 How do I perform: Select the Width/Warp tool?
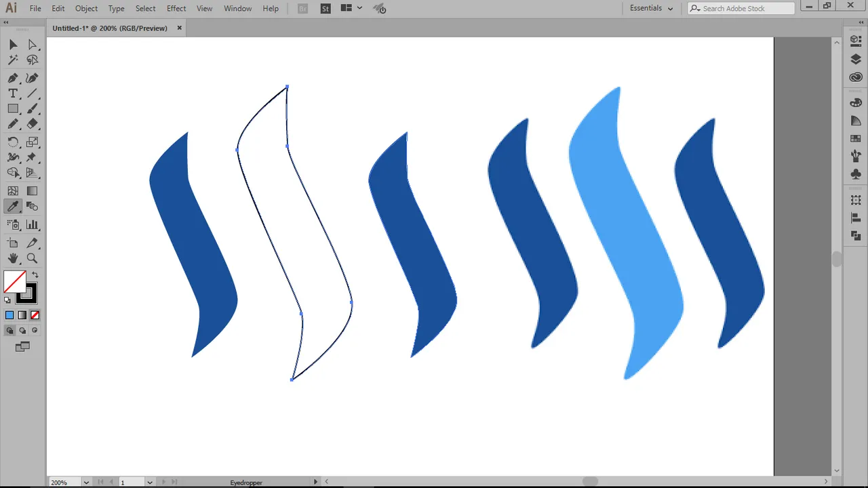point(13,157)
